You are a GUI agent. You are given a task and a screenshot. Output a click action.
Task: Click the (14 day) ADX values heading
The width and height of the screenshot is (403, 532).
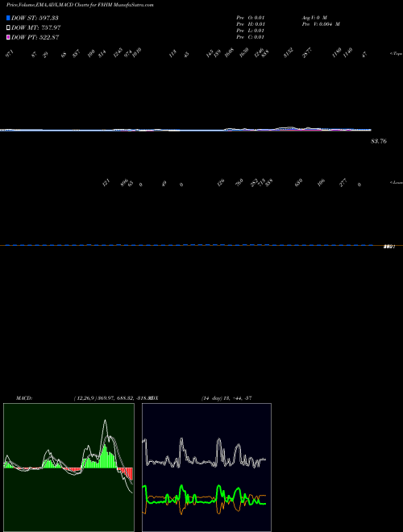pos(226,398)
